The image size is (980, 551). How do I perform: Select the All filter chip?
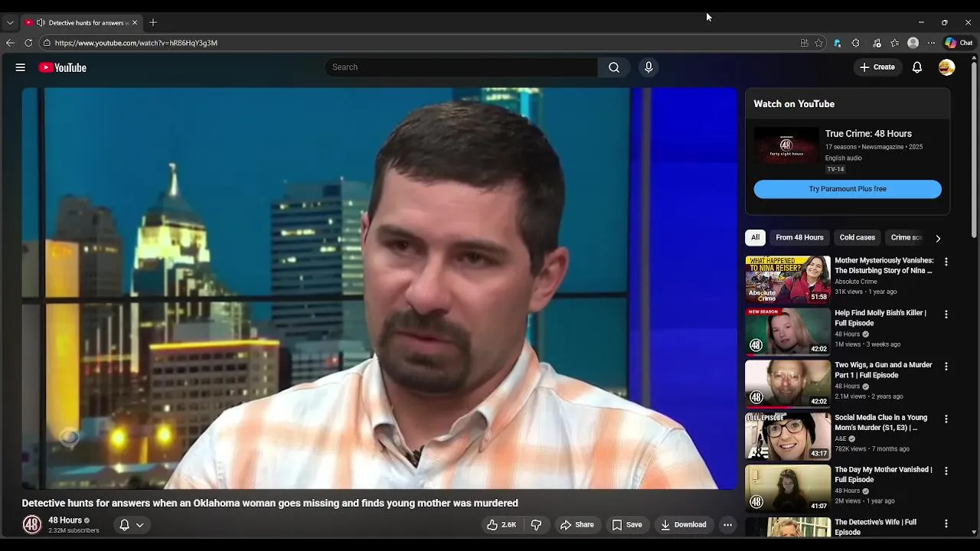(x=755, y=237)
